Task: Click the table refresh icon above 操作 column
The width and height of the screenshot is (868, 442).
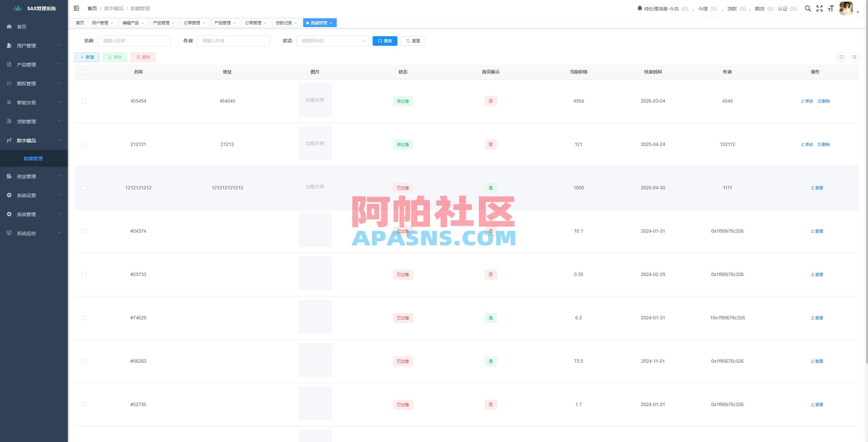Action: 855,57
